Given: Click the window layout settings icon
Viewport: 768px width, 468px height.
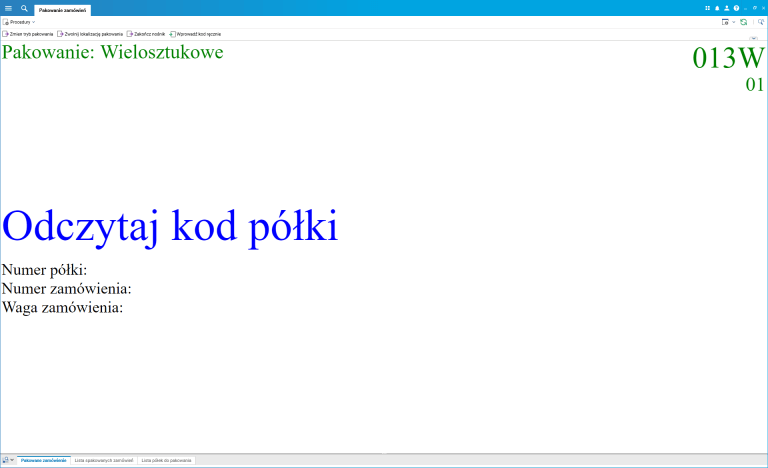Looking at the screenshot, I should [x=725, y=22].
